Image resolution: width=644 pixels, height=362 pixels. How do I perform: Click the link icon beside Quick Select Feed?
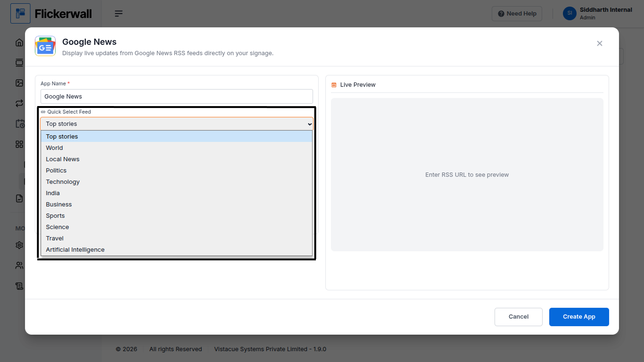(43, 112)
